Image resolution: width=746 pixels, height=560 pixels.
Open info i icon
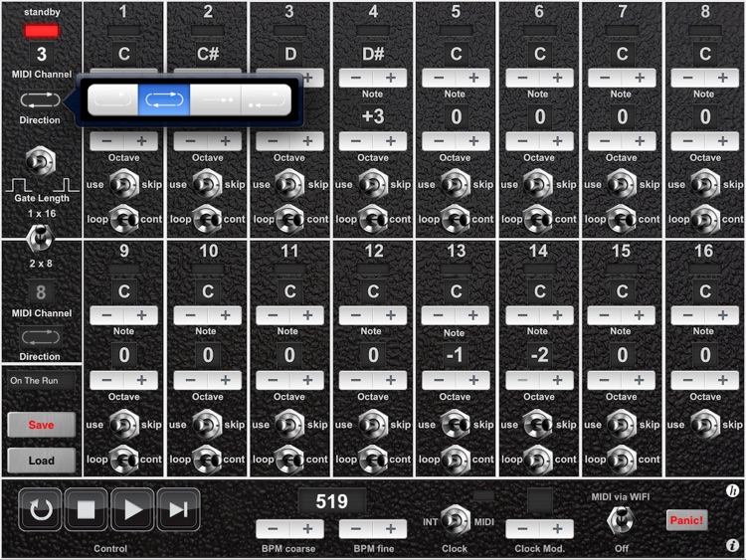pos(732,545)
